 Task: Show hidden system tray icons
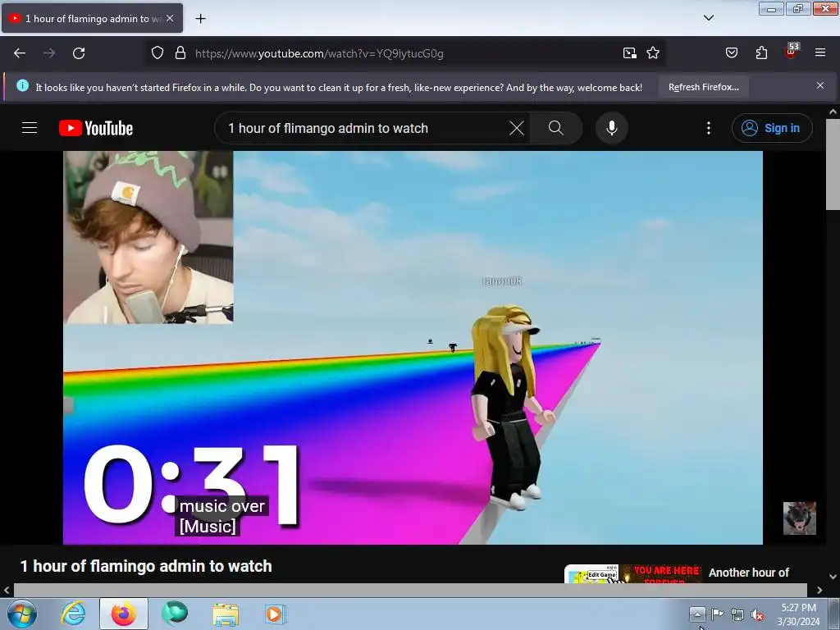[x=697, y=614]
